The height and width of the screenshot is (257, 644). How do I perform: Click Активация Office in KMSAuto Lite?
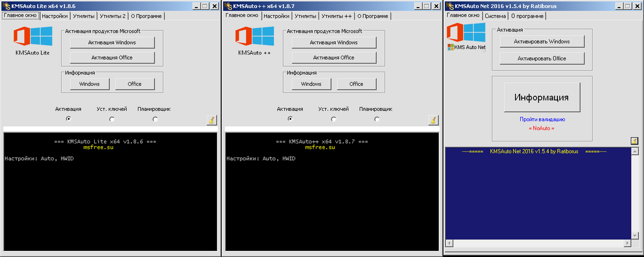click(112, 57)
